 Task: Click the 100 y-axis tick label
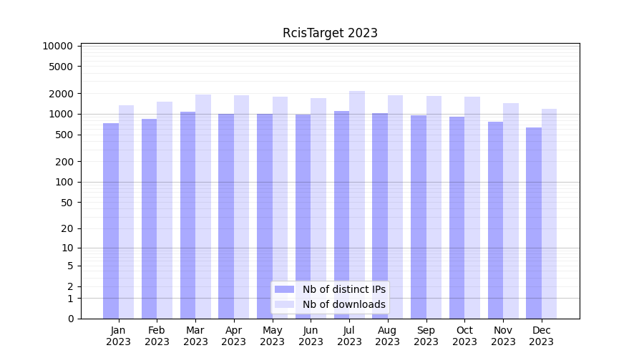(x=63, y=182)
